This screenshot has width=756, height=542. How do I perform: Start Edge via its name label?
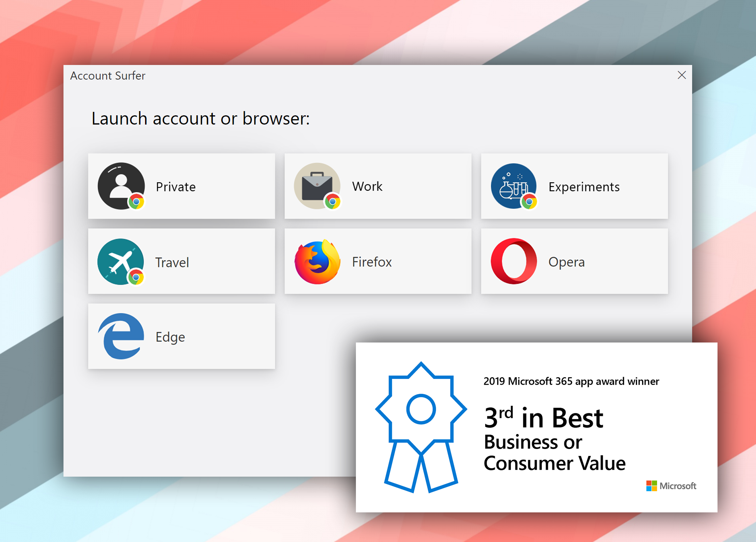pyautogui.click(x=170, y=337)
